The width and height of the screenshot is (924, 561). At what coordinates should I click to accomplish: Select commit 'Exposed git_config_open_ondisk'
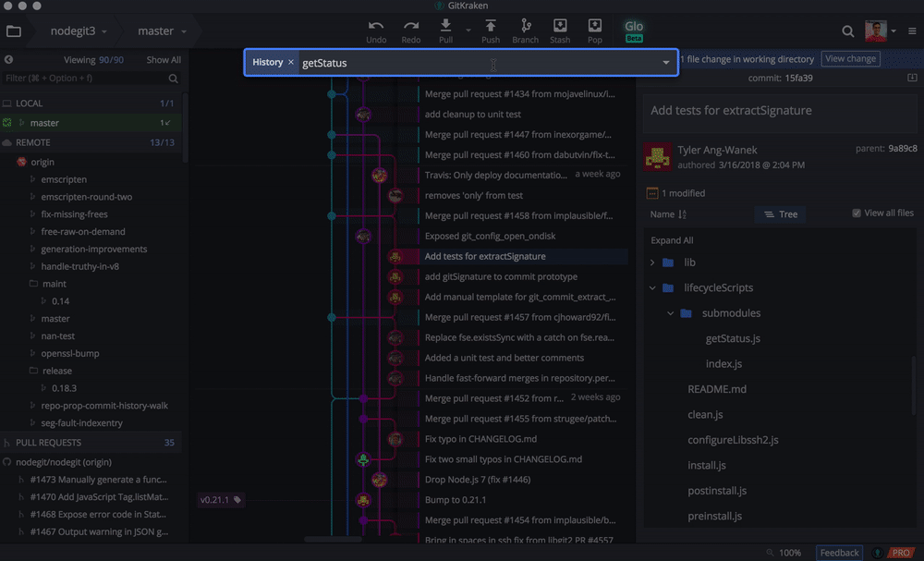point(490,236)
